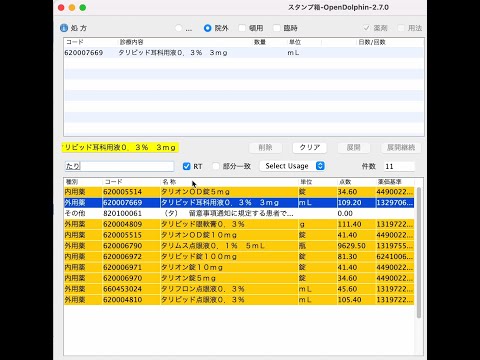480x360 pixels.
Task: Select the その他 row with code 820100061
Action: click(x=239, y=213)
